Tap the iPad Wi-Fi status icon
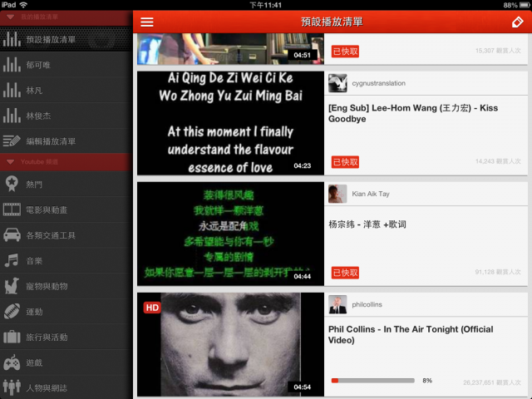The height and width of the screenshot is (399, 532). pos(23,5)
